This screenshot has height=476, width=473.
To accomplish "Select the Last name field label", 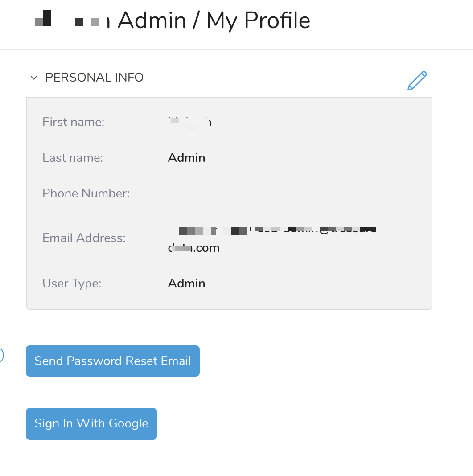I will (73, 157).
